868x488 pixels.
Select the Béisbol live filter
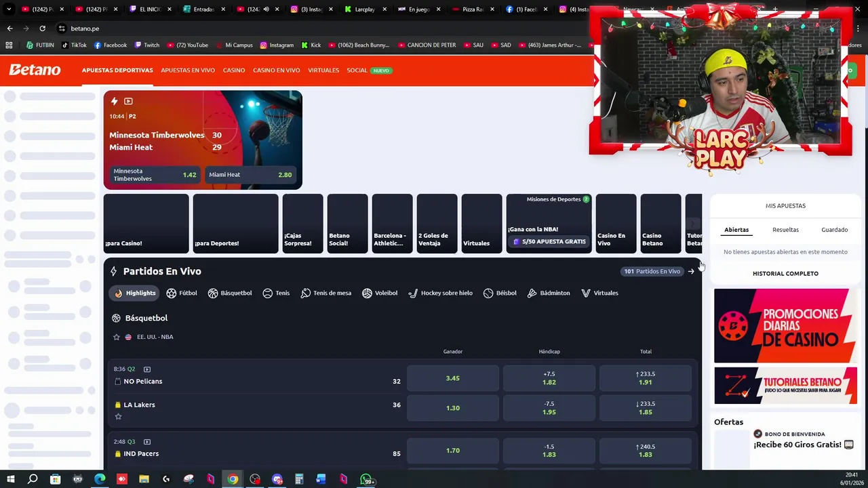pyautogui.click(x=500, y=293)
